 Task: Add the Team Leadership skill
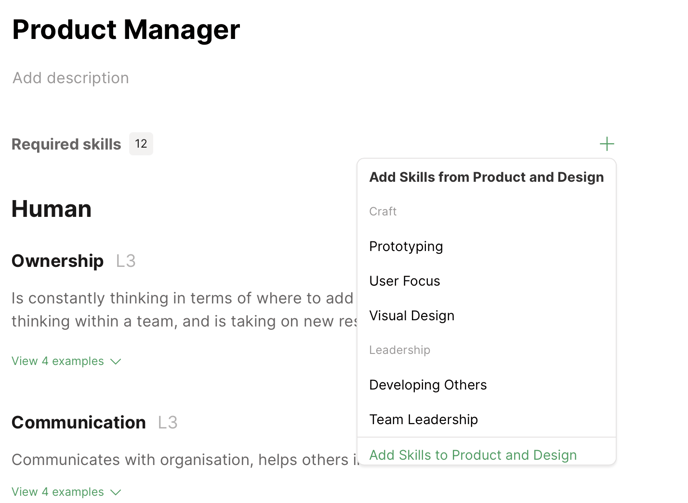(x=423, y=420)
